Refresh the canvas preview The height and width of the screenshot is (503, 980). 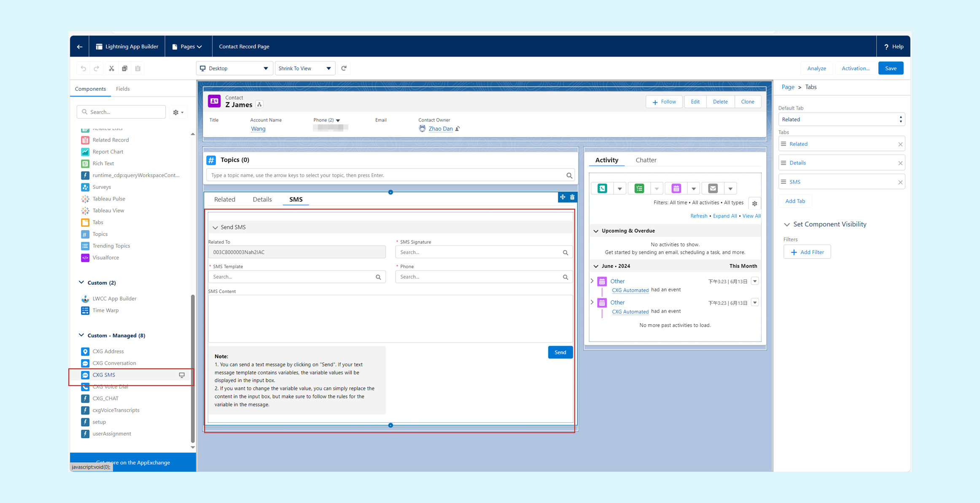[344, 68]
